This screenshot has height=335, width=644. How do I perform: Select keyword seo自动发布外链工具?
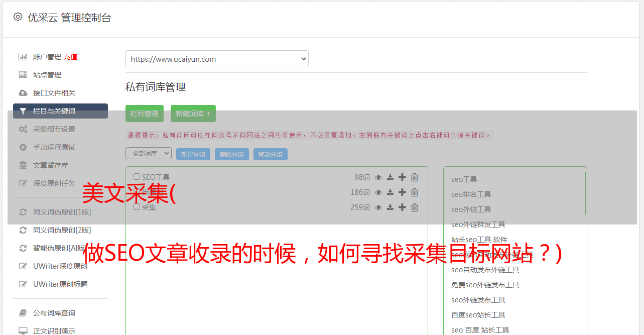tap(485, 270)
